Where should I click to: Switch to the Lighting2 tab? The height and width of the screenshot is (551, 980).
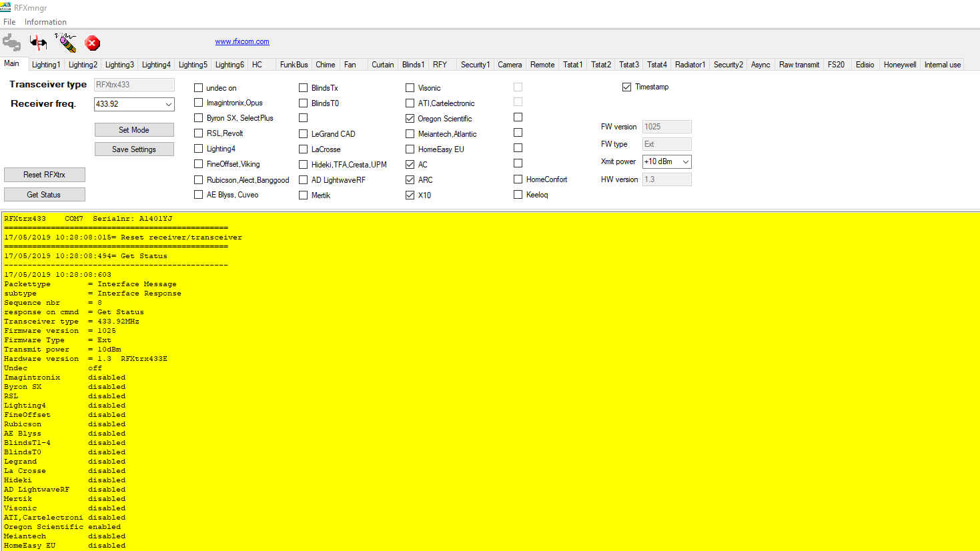click(83, 65)
